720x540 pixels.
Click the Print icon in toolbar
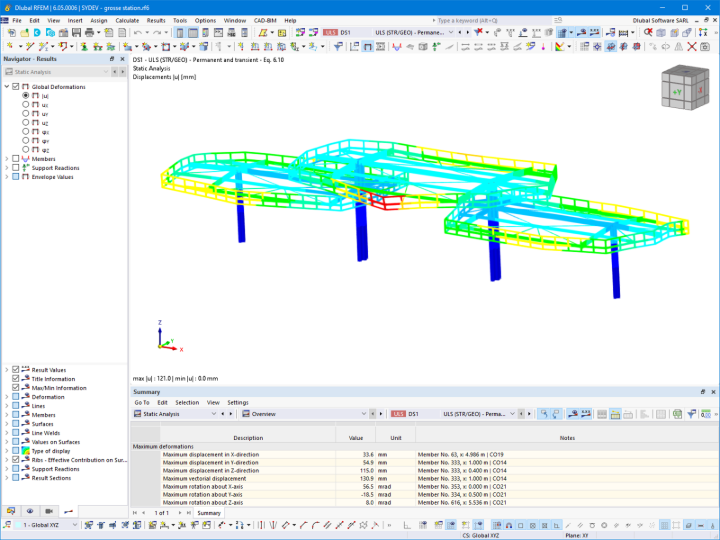pos(90,33)
